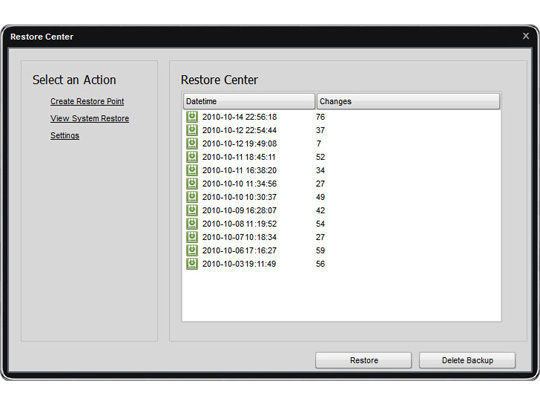Click the changes value 59

(x=320, y=250)
